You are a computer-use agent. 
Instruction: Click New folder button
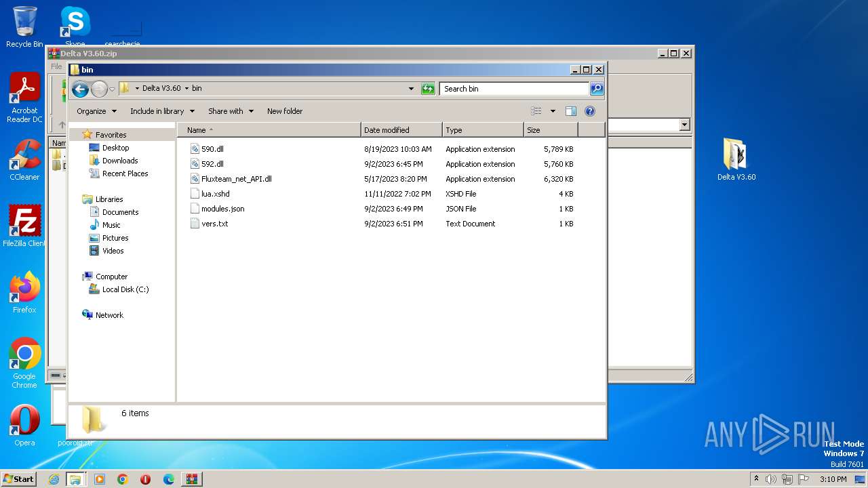(x=285, y=111)
